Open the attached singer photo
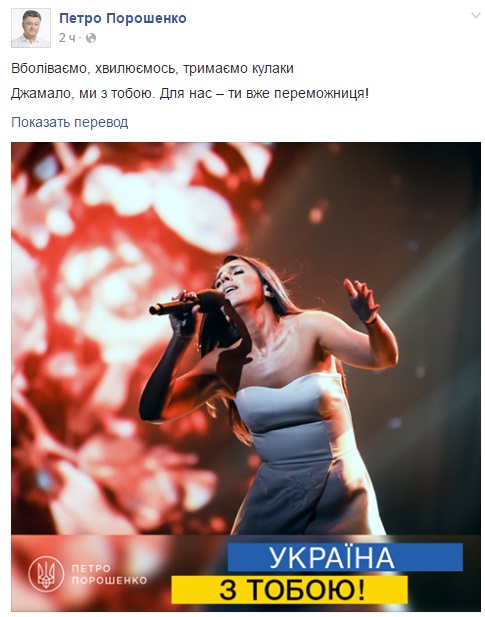 click(246, 377)
